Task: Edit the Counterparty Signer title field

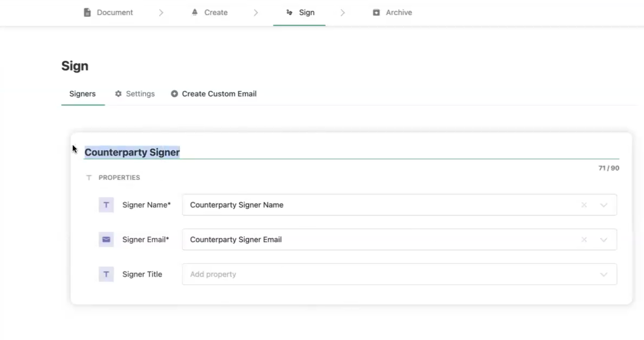Action: pyautogui.click(x=351, y=152)
